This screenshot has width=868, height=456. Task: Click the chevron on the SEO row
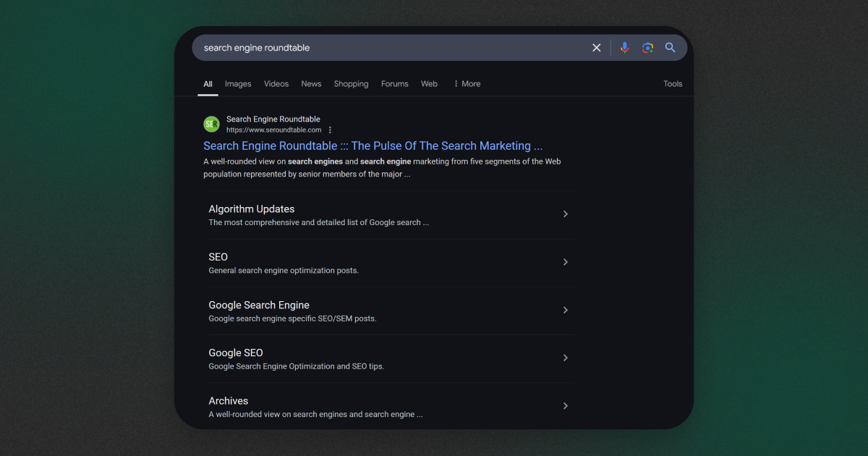[566, 262]
